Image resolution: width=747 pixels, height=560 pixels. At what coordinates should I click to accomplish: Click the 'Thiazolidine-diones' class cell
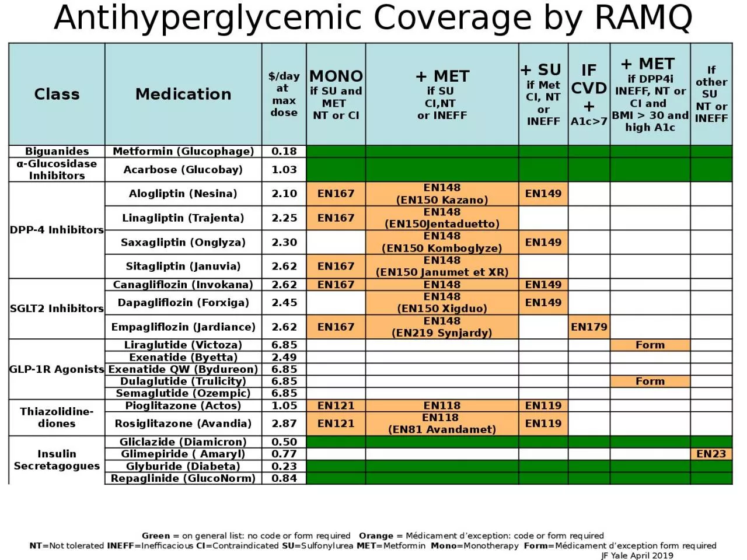click(57, 418)
